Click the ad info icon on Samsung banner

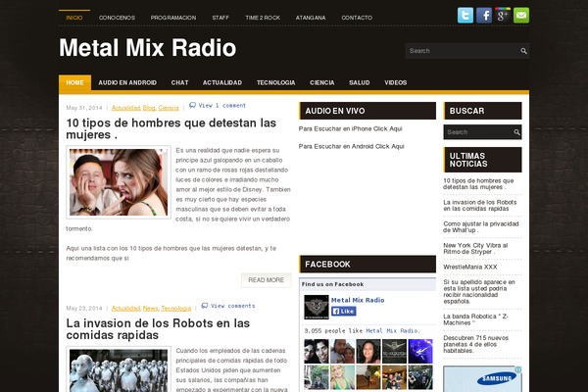point(518,369)
